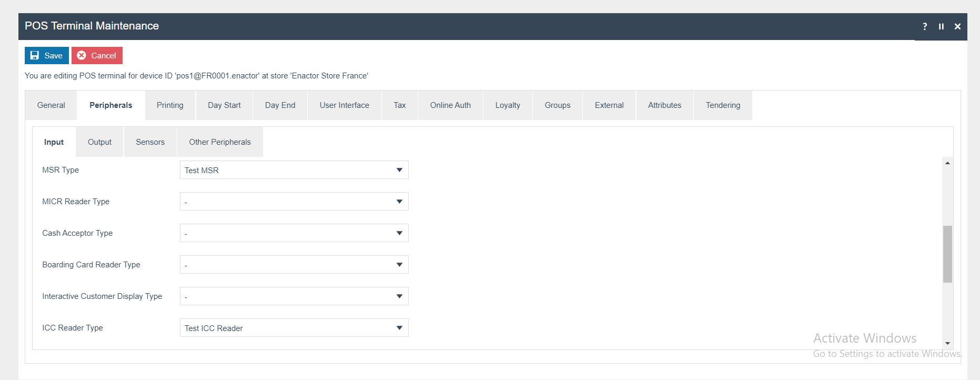The width and height of the screenshot is (980, 380).
Task: Click the vertical scrollbar thumb
Action: click(x=947, y=254)
